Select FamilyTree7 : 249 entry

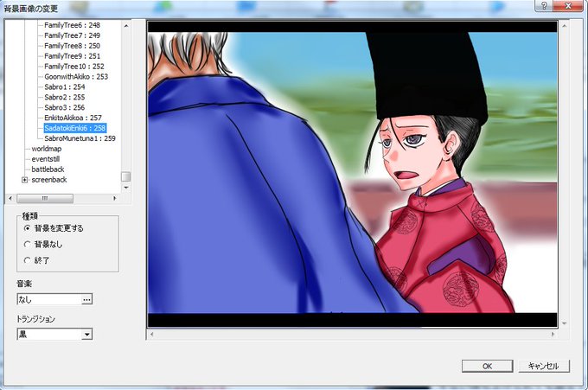(x=72, y=35)
